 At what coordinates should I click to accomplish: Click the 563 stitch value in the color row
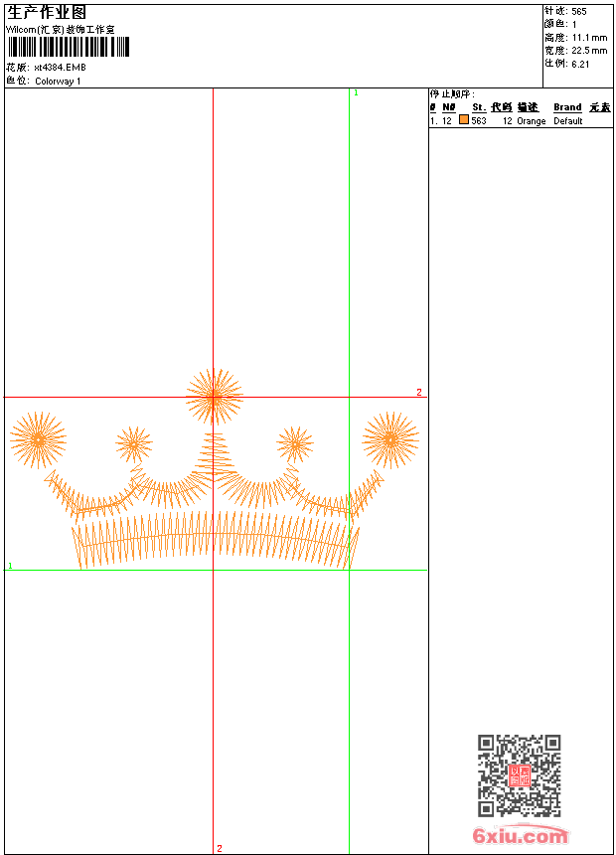[x=479, y=121]
